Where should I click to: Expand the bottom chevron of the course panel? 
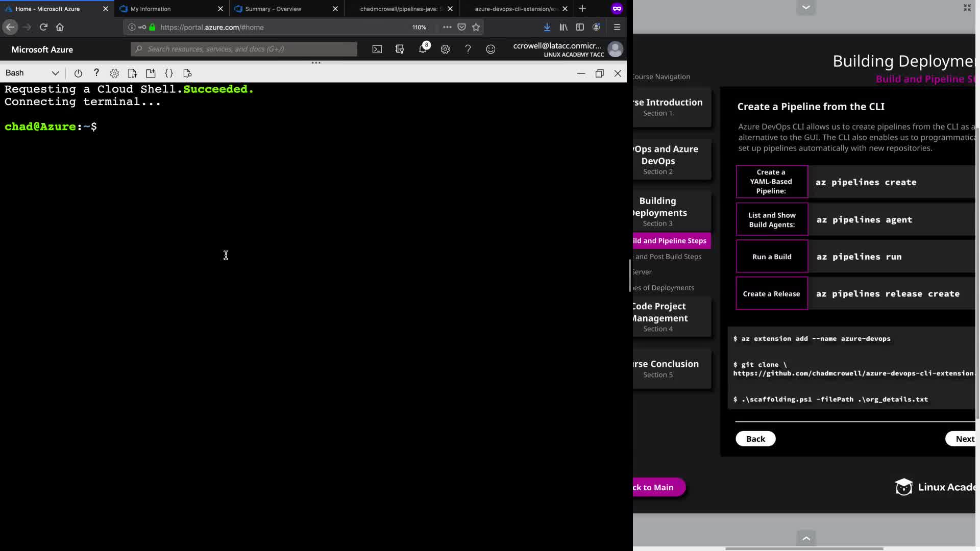click(x=806, y=538)
